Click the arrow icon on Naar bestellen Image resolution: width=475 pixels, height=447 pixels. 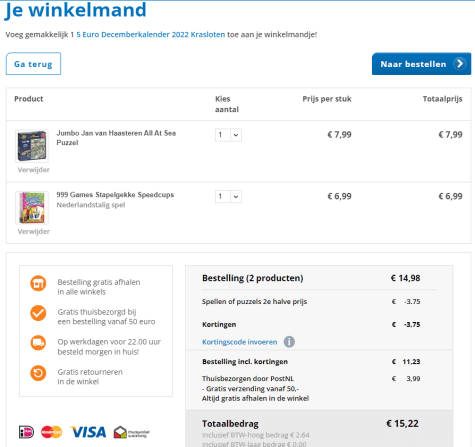(x=460, y=63)
